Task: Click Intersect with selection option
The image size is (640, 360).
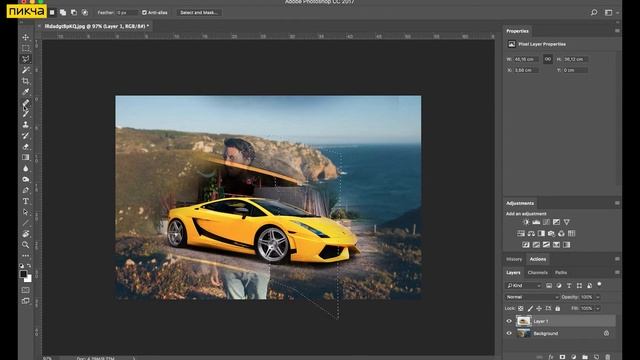Action: pyautogui.click(x=85, y=13)
